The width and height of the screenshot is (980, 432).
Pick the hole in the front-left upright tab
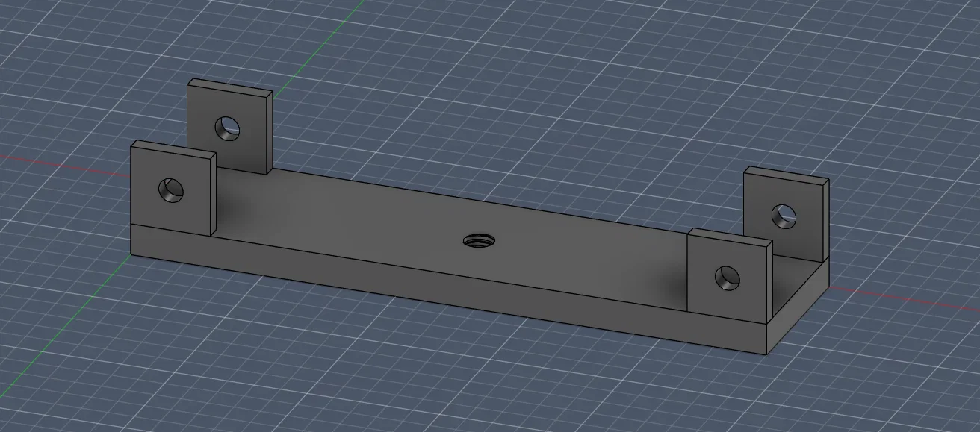pos(172,190)
